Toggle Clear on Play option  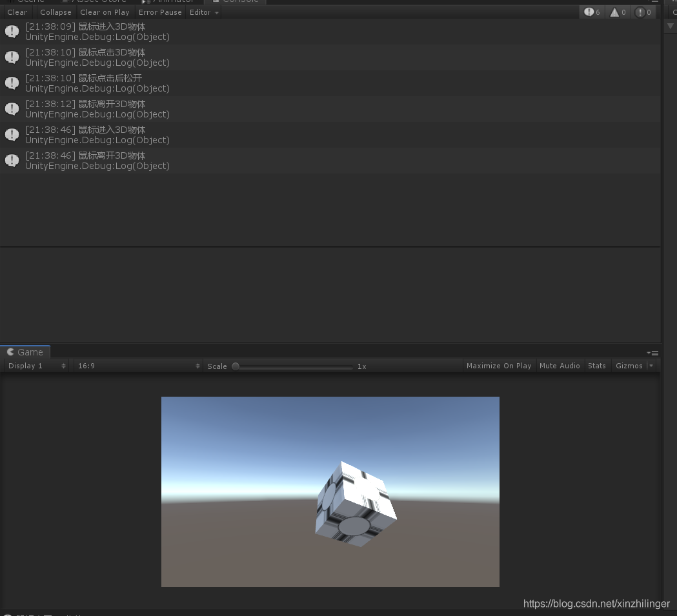pyautogui.click(x=105, y=12)
